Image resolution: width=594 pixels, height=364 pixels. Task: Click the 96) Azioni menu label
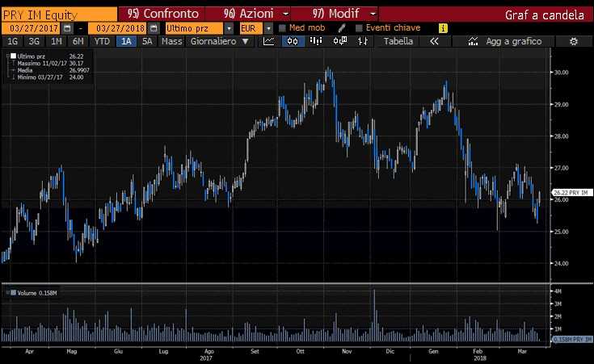click(x=249, y=14)
